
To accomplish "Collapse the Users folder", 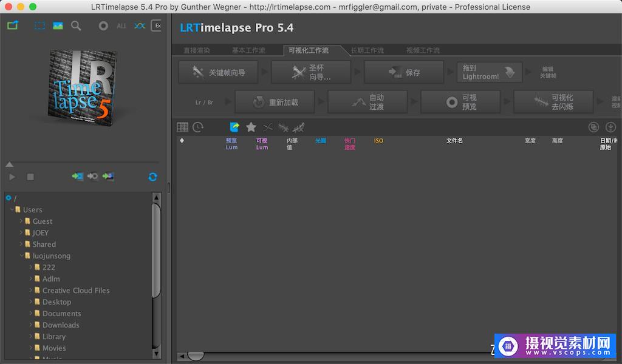I will [x=12, y=209].
